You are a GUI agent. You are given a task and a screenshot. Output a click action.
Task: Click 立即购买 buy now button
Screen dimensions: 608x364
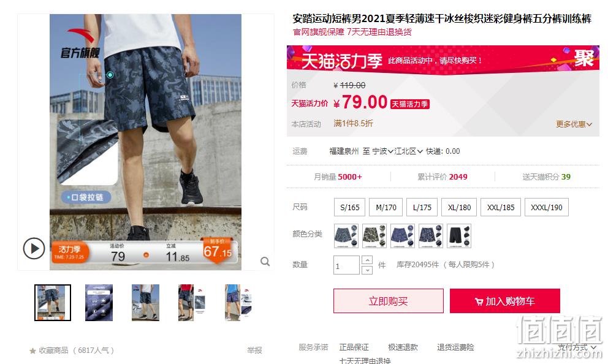[x=388, y=301]
